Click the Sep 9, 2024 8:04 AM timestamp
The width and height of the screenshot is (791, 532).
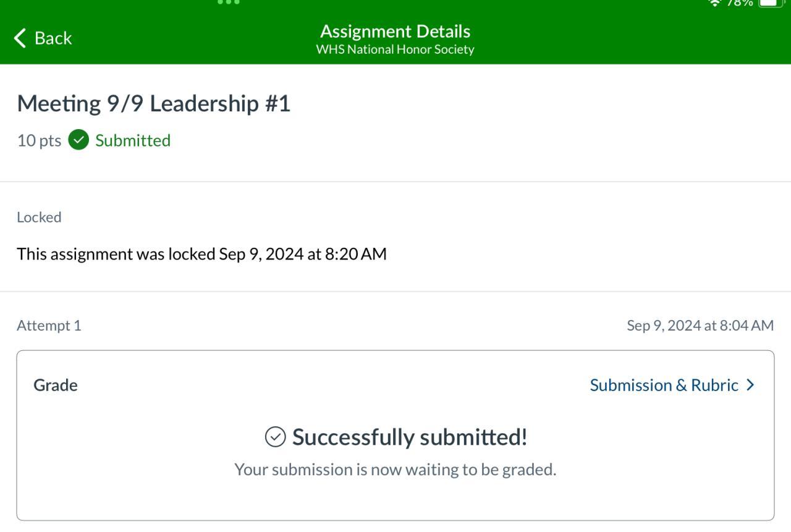700,326
